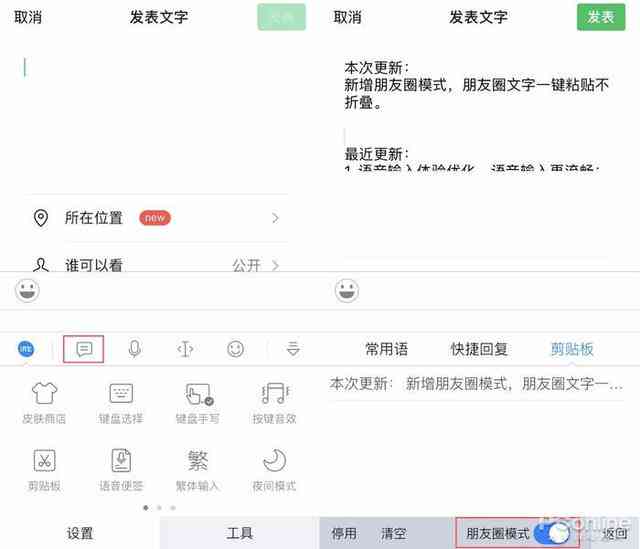Screen dimensions: 640x549
Task: Tap the empty text field on left screen
Action: pos(155,118)
